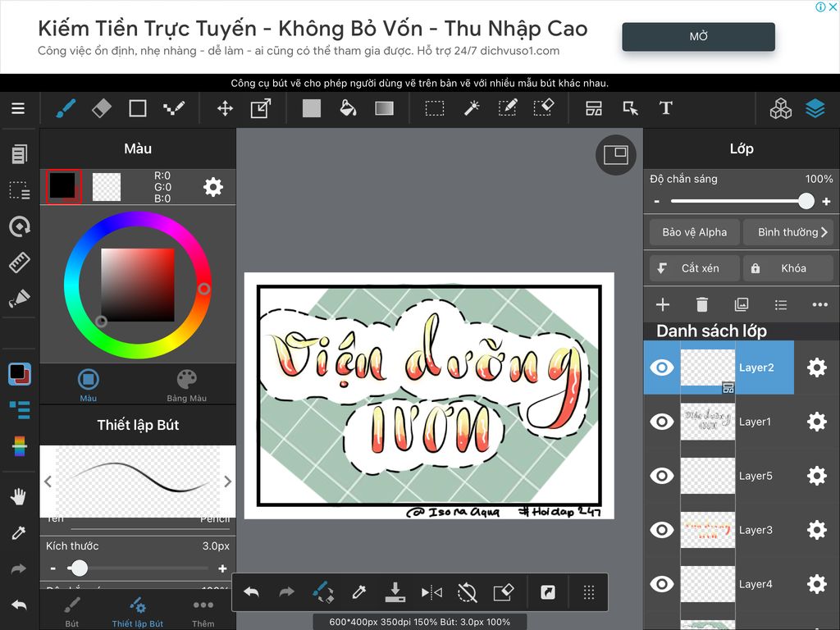The width and height of the screenshot is (840, 630).
Task: Open Layer1 settings gear
Action: (x=816, y=422)
